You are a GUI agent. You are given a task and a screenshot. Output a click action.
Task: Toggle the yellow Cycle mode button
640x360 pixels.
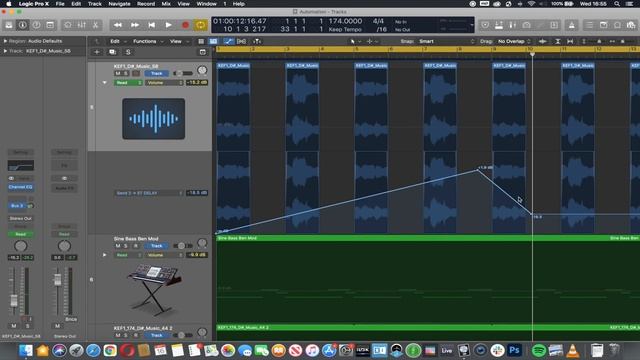coord(201,25)
